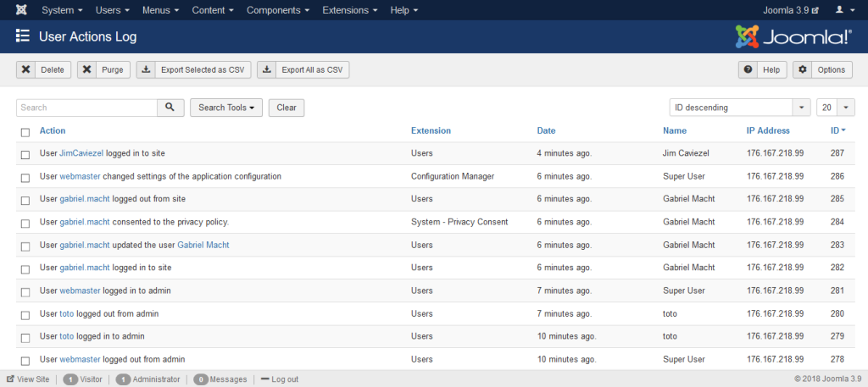Viewport: 868px width, 387px height.
Task: Open the Components menu
Action: (278, 10)
